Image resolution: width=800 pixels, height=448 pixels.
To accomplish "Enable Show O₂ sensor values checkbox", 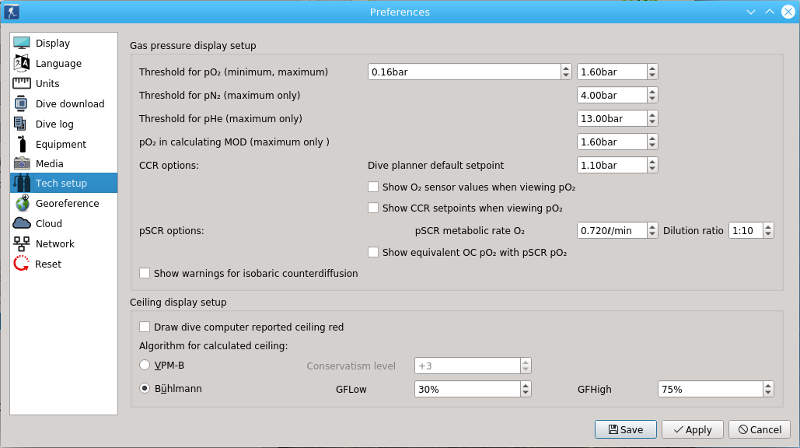I will coord(374,187).
